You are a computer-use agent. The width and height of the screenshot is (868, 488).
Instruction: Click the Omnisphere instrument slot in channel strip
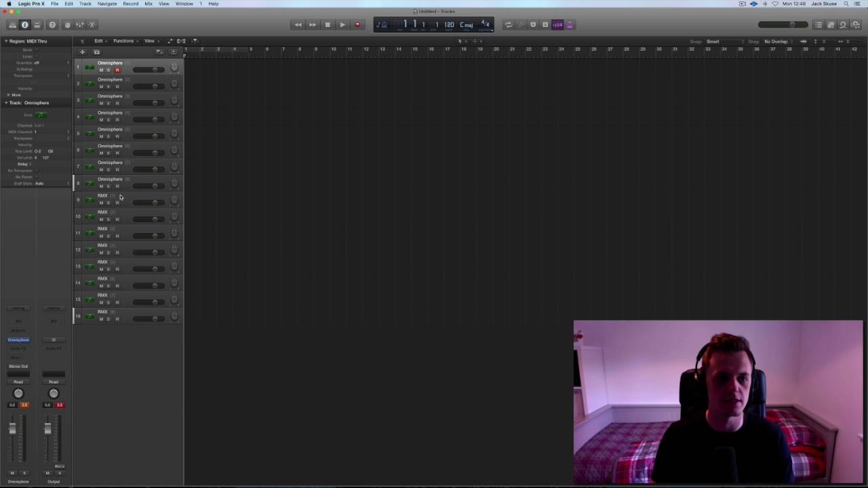(x=18, y=340)
